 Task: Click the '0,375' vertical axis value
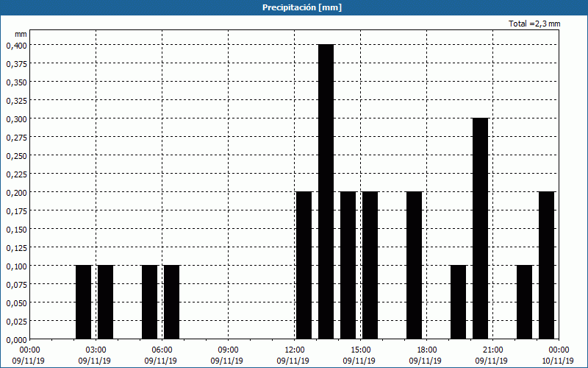point(17,64)
